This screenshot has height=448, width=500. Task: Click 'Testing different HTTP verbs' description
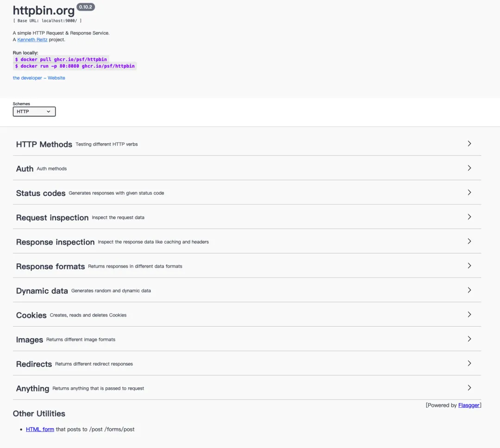tap(106, 144)
